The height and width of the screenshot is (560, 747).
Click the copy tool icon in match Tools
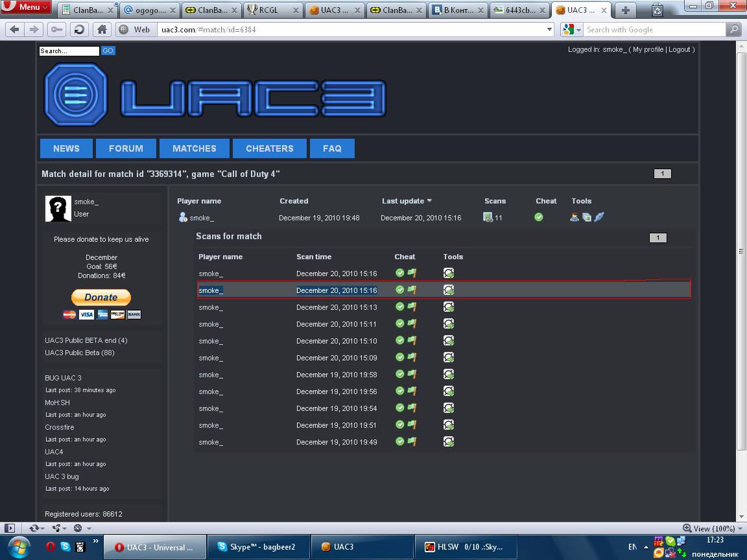pyautogui.click(x=587, y=217)
